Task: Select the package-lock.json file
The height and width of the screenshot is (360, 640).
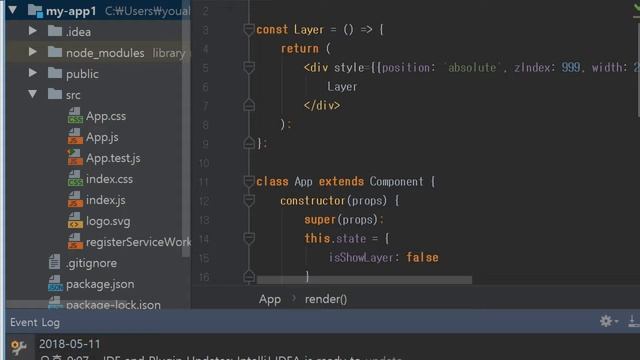Action: point(113,304)
